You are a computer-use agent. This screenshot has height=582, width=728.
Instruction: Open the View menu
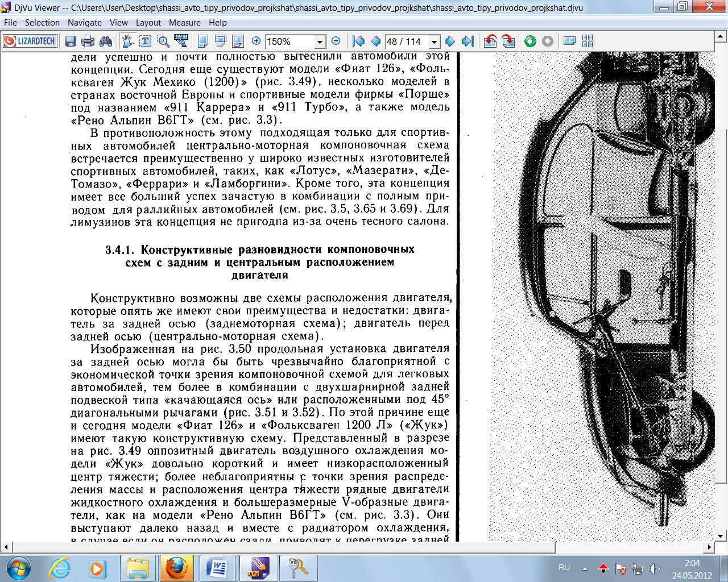[x=119, y=23]
